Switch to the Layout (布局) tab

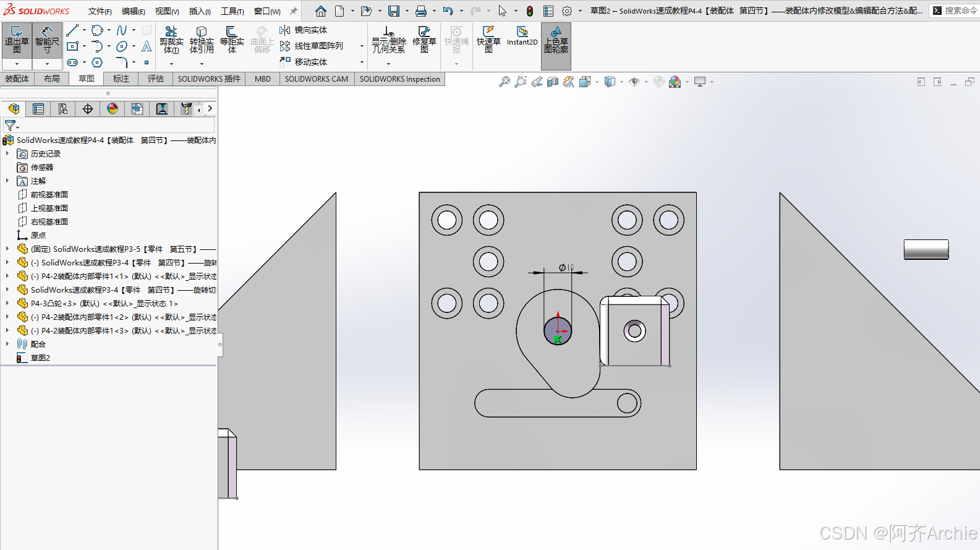pos(52,79)
